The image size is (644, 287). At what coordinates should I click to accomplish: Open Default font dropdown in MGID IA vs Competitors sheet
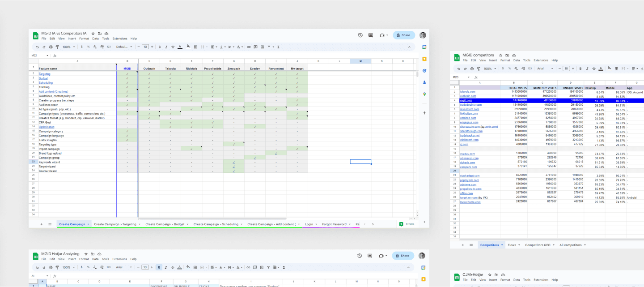[124, 47]
